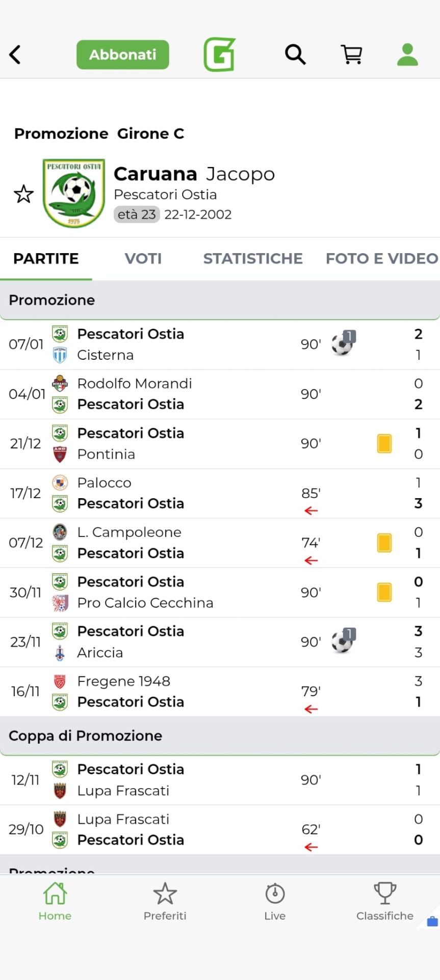Switch to the STATISTICHE tab
440x980 pixels.
253,259
